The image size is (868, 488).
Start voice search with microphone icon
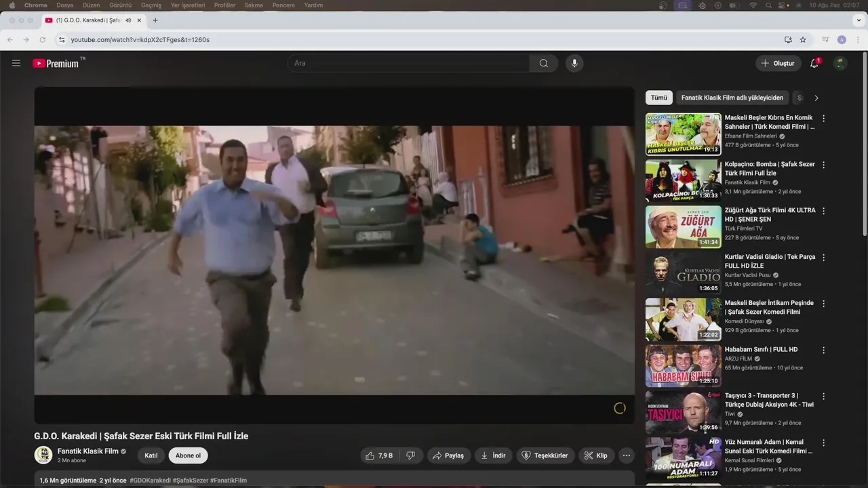coord(574,63)
